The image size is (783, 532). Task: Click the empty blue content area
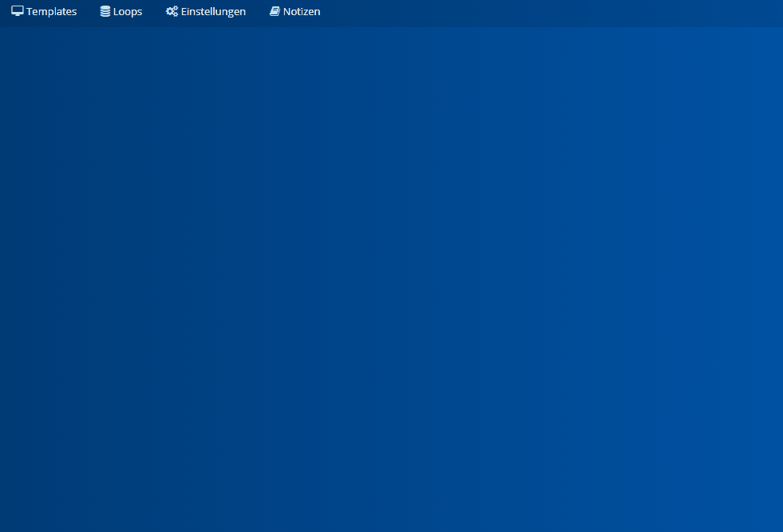tap(391, 279)
